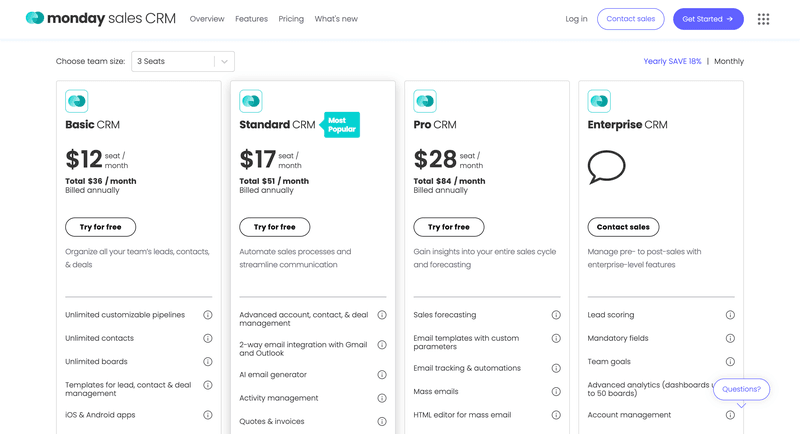Open the Overview nav item
Screen dimensions: 800x434
coord(207,19)
